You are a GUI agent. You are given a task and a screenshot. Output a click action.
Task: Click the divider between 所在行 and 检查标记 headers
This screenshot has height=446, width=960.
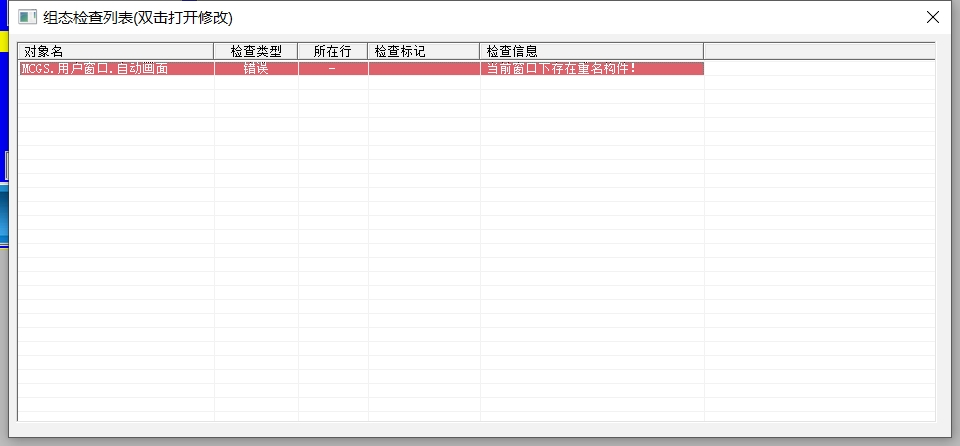[368, 51]
